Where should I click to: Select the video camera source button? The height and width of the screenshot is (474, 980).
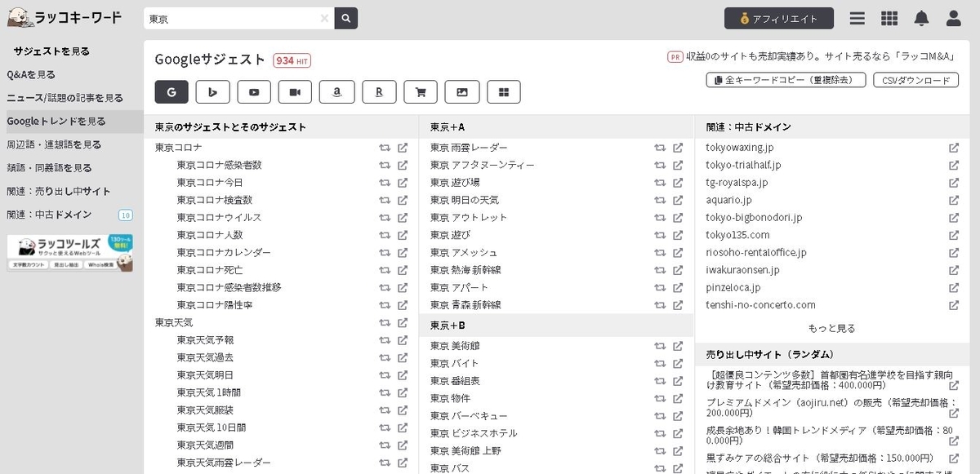296,92
